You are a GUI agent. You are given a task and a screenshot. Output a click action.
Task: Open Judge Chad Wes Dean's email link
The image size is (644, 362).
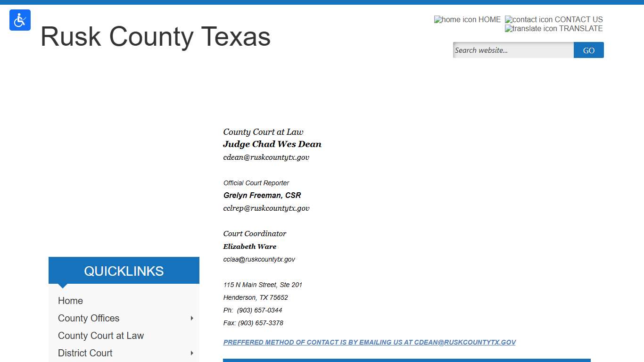click(x=266, y=157)
